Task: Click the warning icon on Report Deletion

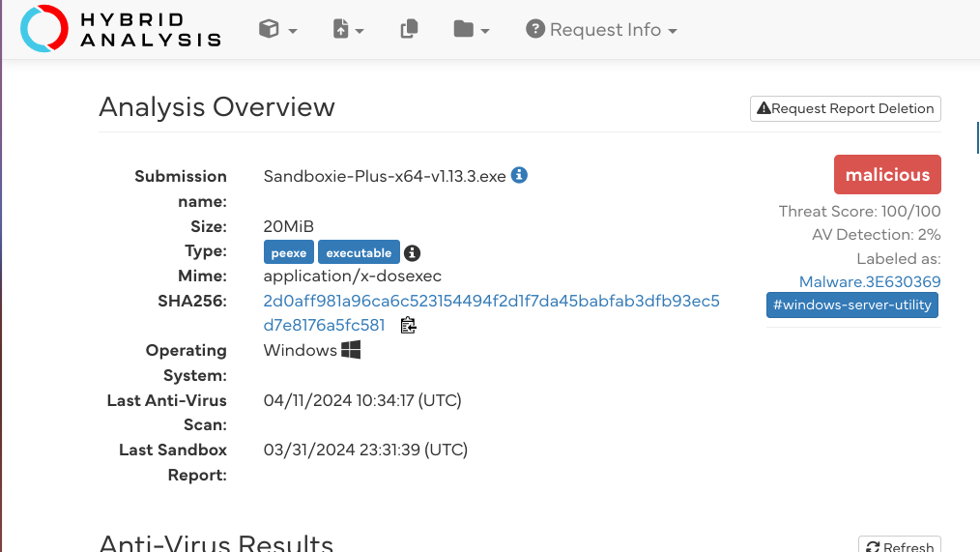Action: (764, 108)
